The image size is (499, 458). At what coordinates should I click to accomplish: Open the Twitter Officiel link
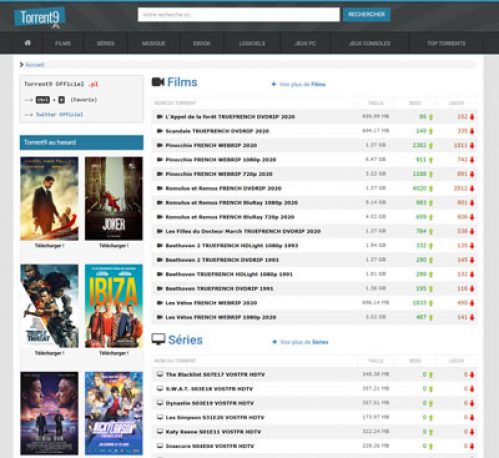point(59,114)
